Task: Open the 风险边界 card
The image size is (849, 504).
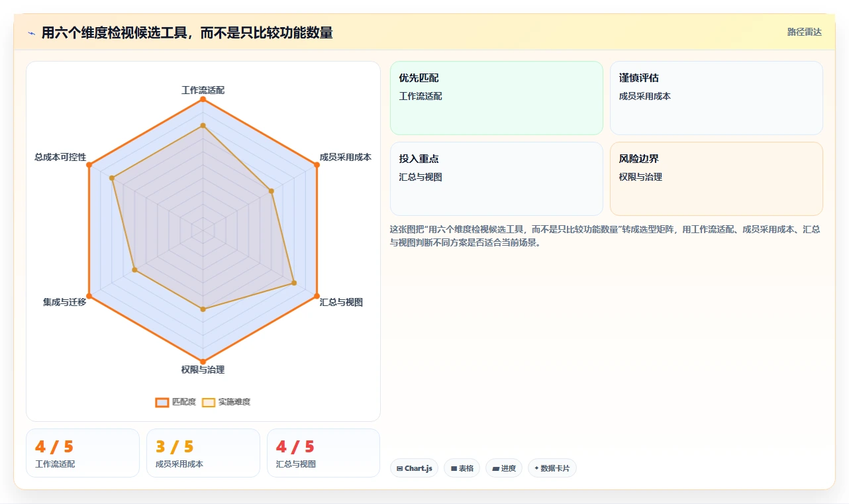Action: click(x=717, y=179)
